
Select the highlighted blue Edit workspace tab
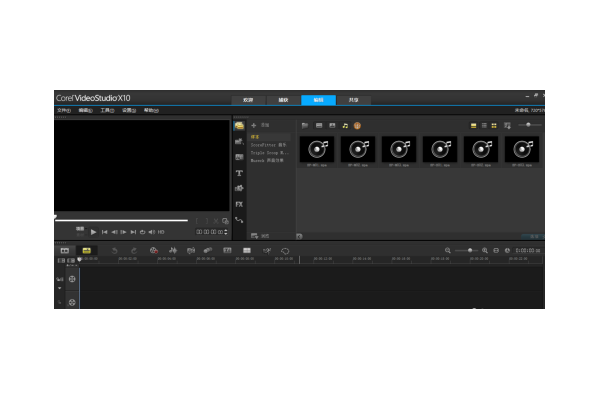(x=318, y=100)
